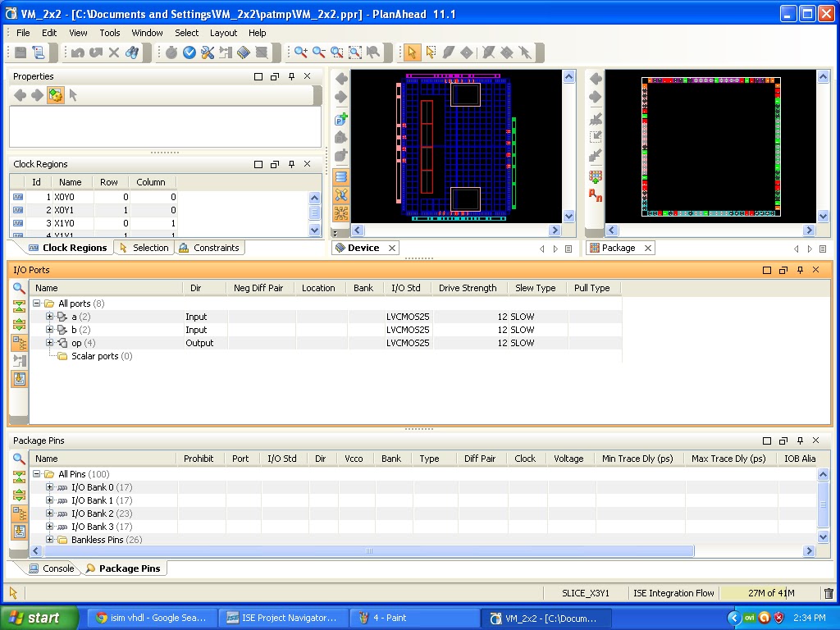Click the Undo arrow in the toolbar
Image resolution: width=840 pixels, height=630 pixels.
78,52
